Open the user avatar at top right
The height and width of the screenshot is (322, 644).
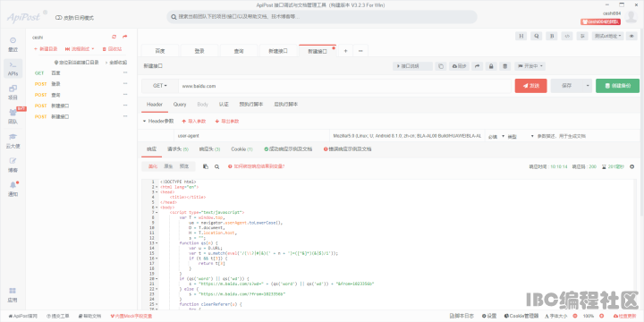631,17
